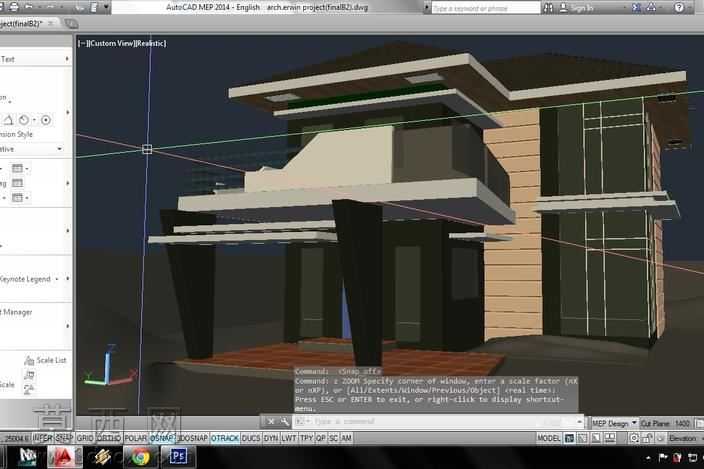
Task: Click the Scale List button
Action: (45, 360)
